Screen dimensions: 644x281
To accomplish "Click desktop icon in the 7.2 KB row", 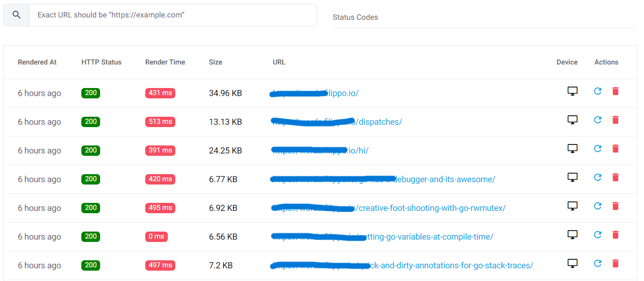I will click(x=572, y=264).
